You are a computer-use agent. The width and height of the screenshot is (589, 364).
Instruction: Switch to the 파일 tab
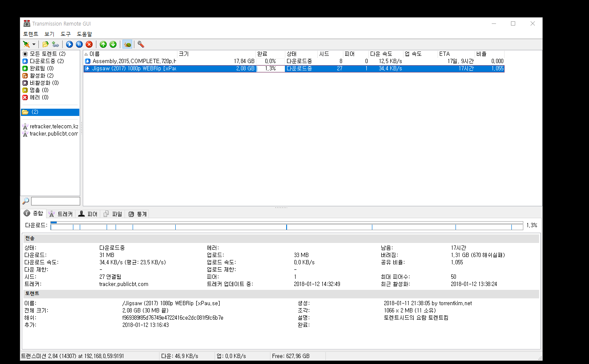[113, 214]
